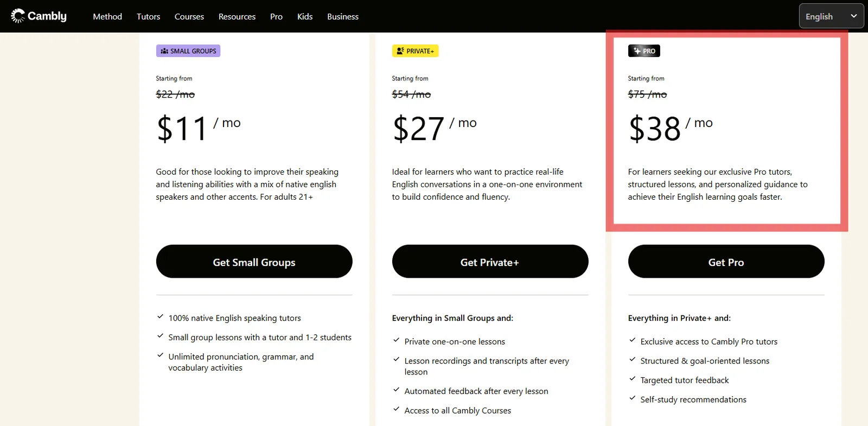Select the Kids menu item
Image resolution: width=868 pixels, height=426 pixels.
[304, 16]
